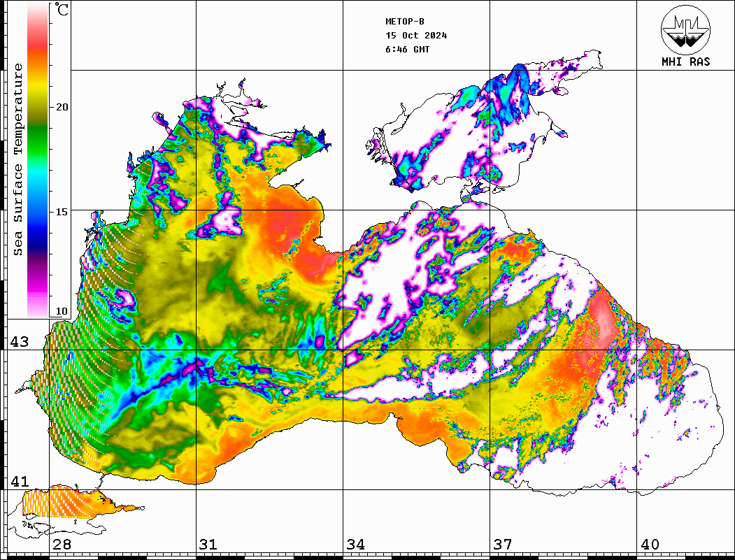Click the °C unit label on legend

(x=62, y=10)
